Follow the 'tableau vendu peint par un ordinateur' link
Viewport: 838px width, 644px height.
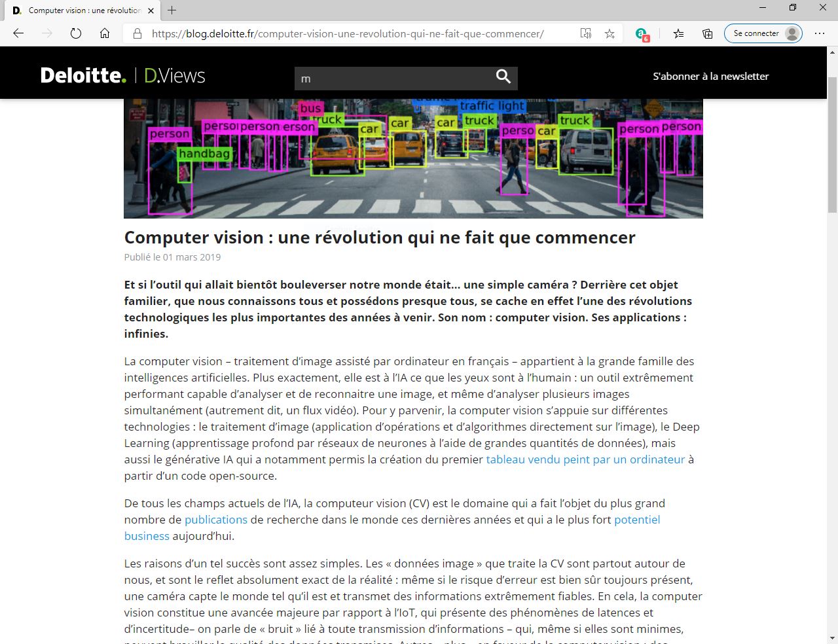(585, 459)
